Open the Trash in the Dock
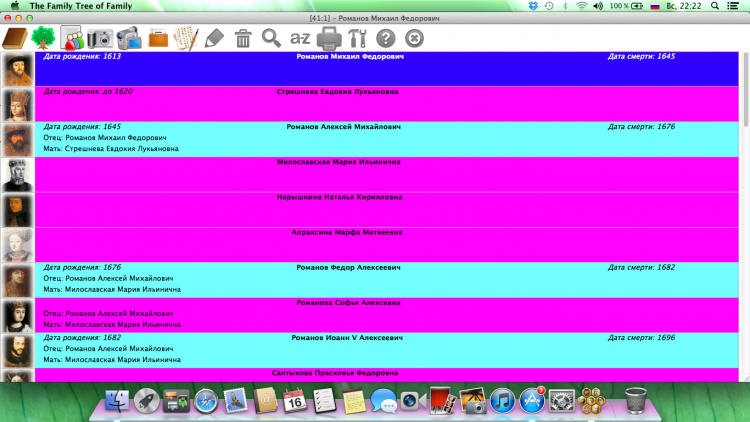Image resolution: width=750 pixels, height=422 pixels. (x=635, y=400)
